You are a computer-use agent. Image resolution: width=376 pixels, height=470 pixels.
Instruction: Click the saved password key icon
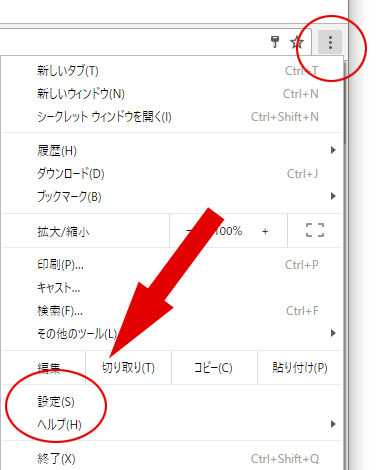tap(275, 42)
